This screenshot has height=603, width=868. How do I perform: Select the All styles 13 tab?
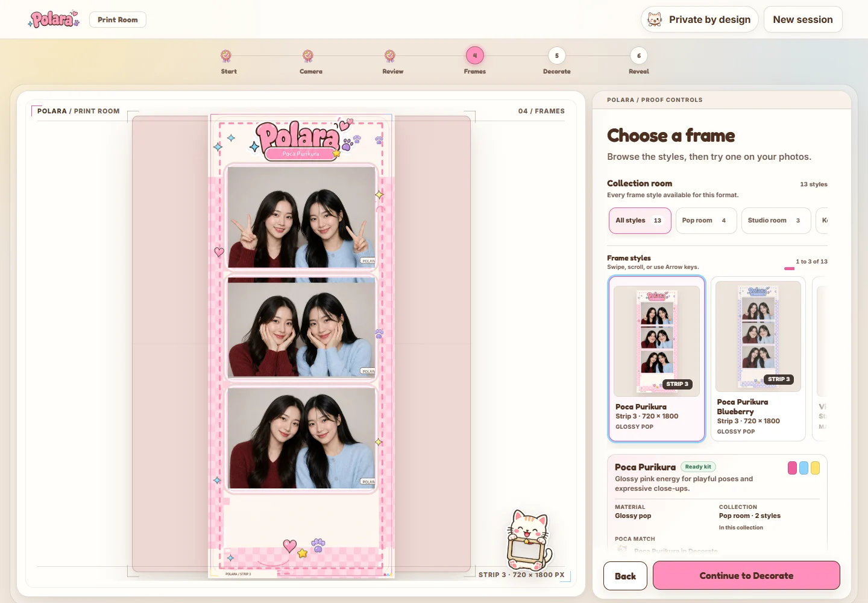pyautogui.click(x=640, y=221)
